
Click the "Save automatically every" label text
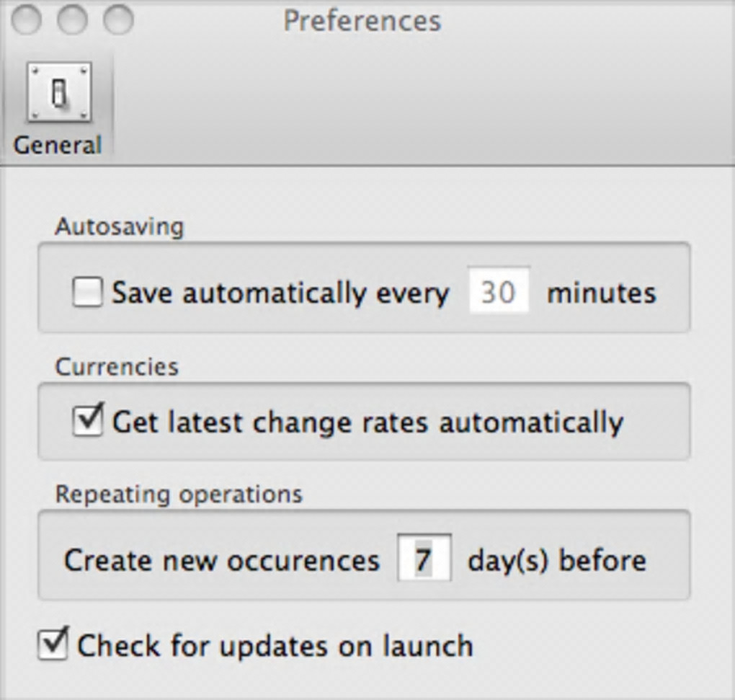[280, 293]
